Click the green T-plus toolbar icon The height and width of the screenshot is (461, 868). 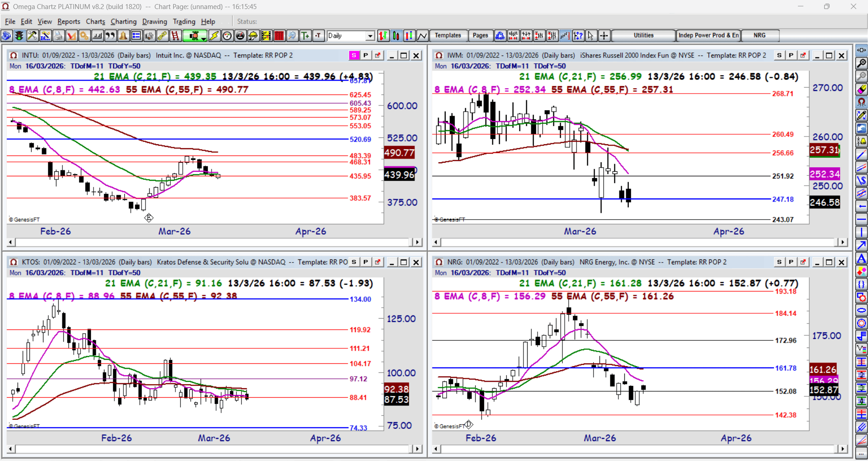tap(306, 36)
